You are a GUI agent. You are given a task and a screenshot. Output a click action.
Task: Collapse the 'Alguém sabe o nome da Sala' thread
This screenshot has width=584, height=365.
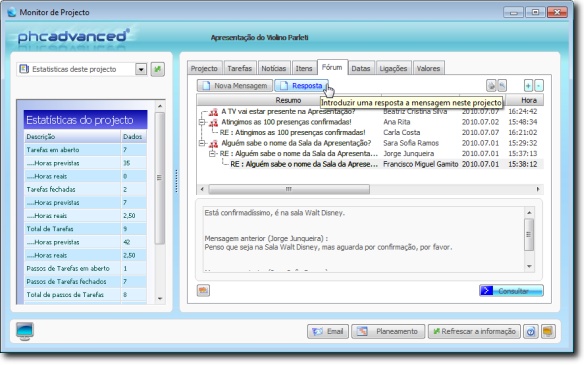pos(202,143)
